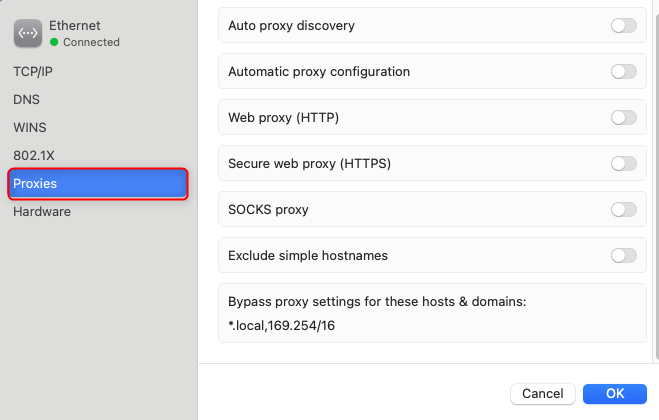Click the green Connected status dot

[54, 42]
